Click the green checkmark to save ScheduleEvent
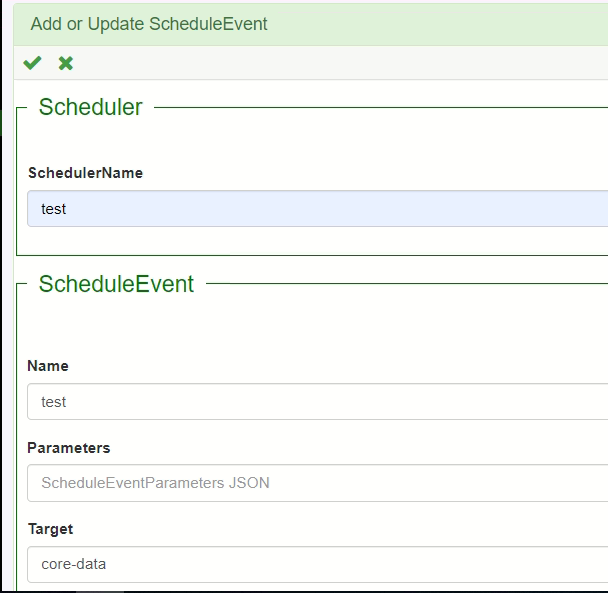 point(32,63)
